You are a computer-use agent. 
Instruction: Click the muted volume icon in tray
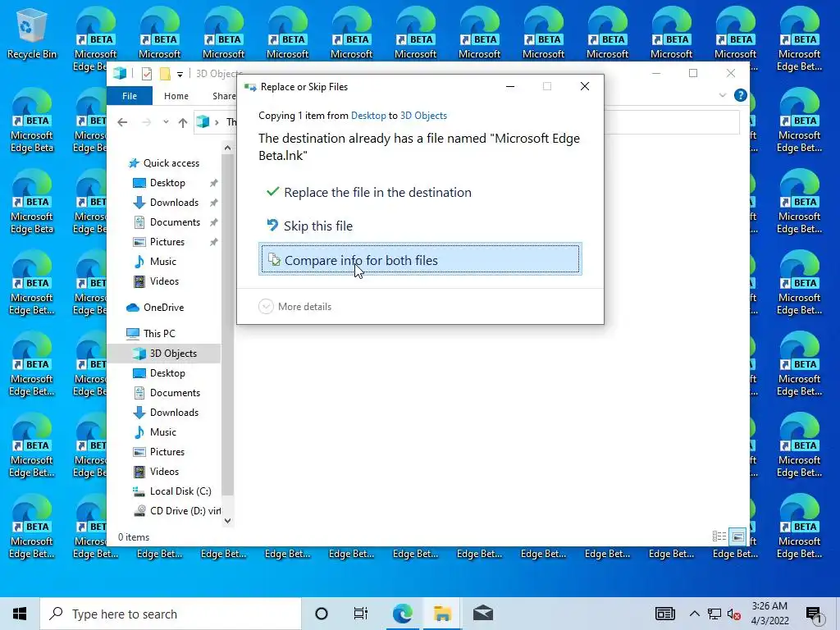coord(734,614)
